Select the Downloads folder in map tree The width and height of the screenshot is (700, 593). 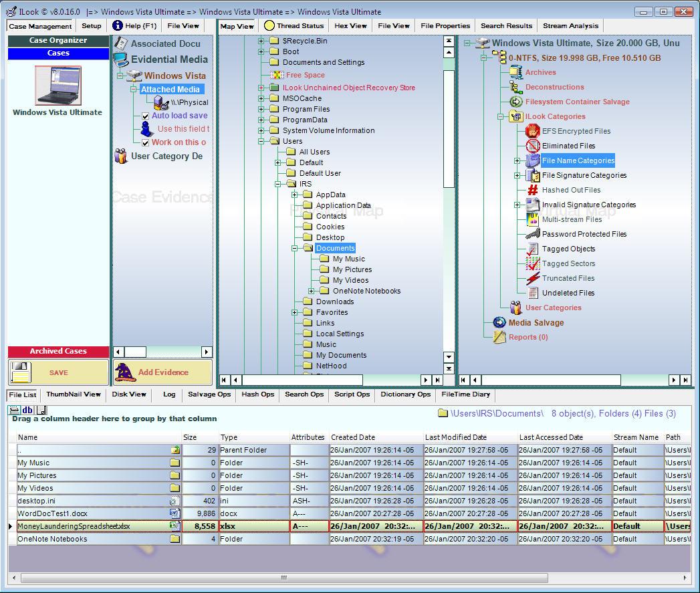pyautogui.click(x=335, y=302)
